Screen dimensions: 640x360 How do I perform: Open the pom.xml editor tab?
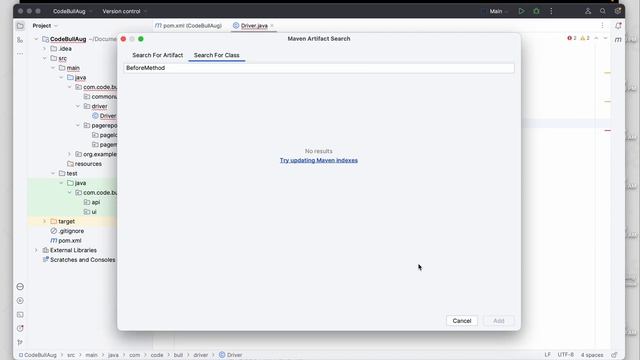pos(188,26)
